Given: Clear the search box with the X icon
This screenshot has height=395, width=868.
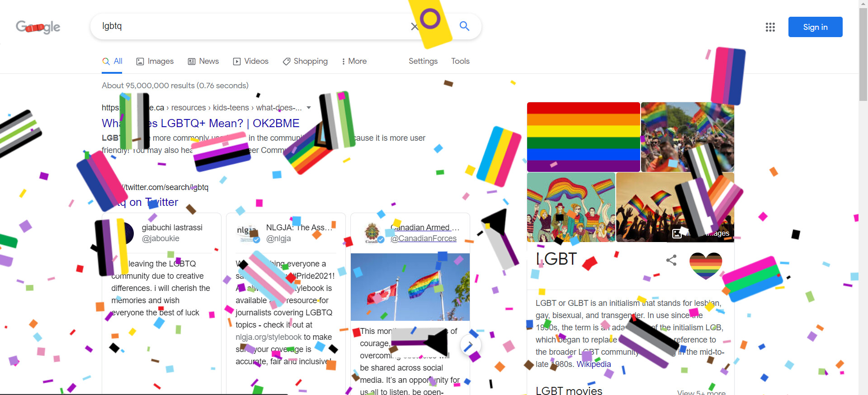Looking at the screenshot, I should (x=414, y=26).
